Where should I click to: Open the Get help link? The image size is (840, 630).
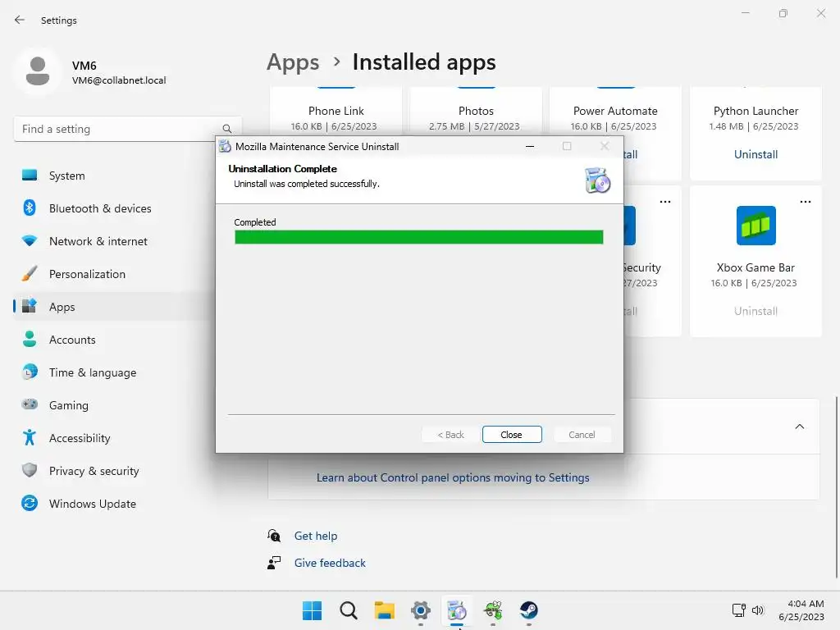point(316,536)
